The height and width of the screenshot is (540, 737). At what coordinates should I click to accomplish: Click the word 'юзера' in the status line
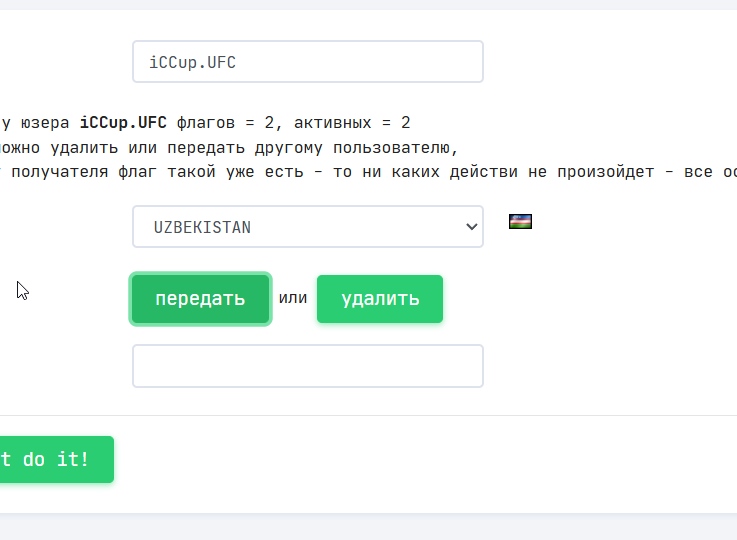[x=45, y=123]
